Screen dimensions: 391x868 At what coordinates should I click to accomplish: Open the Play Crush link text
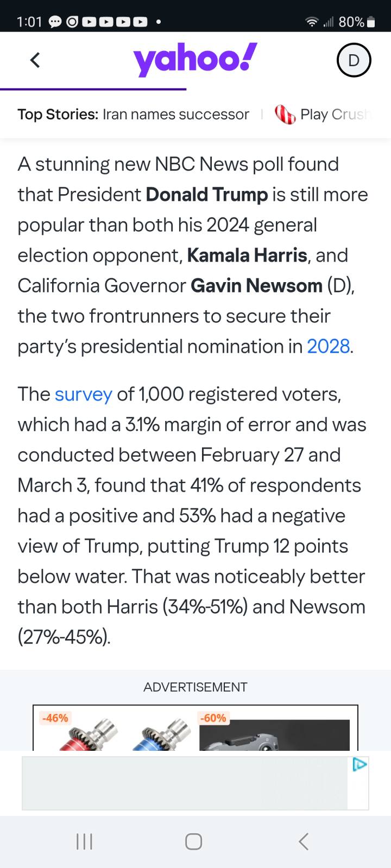(334, 114)
